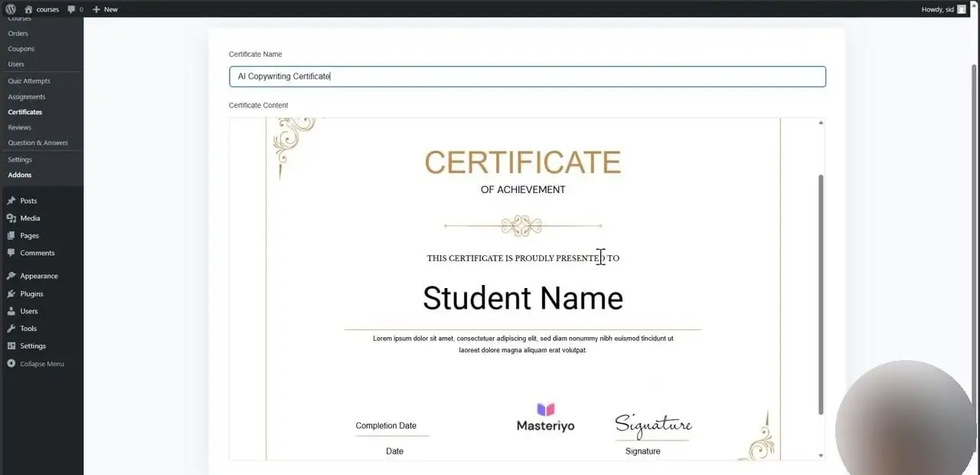Click Howdy, sid account link
Viewport: 980px width, 475px height.
click(938, 9)
